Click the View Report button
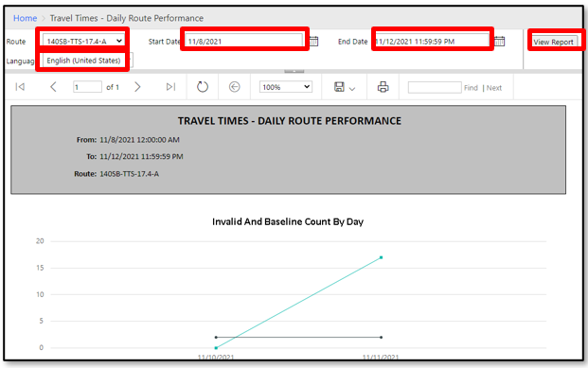This screenshot has width=588, height=368. [x=554, y=42]
